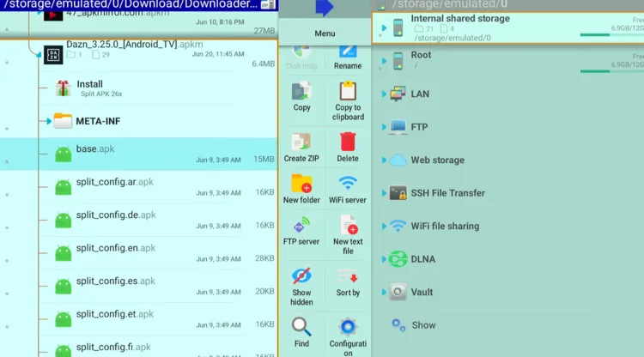Toggle Show hidden files

pyautogui.click(x=301, y=287)
